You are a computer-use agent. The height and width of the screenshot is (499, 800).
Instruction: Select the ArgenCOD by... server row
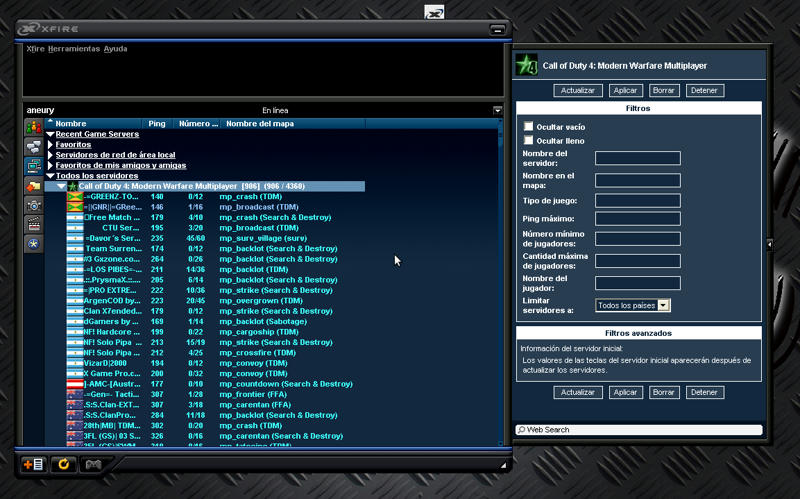[x=216, y=301]
